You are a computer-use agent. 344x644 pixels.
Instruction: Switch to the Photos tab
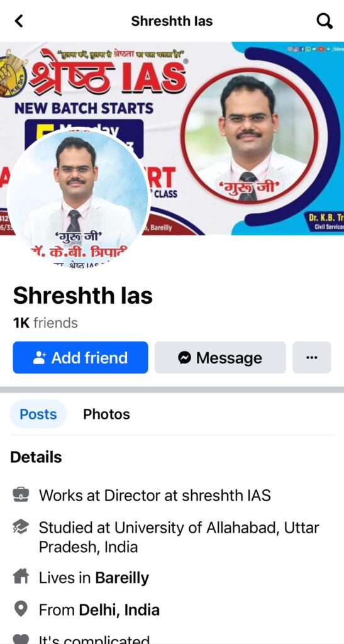pos(106,414)
